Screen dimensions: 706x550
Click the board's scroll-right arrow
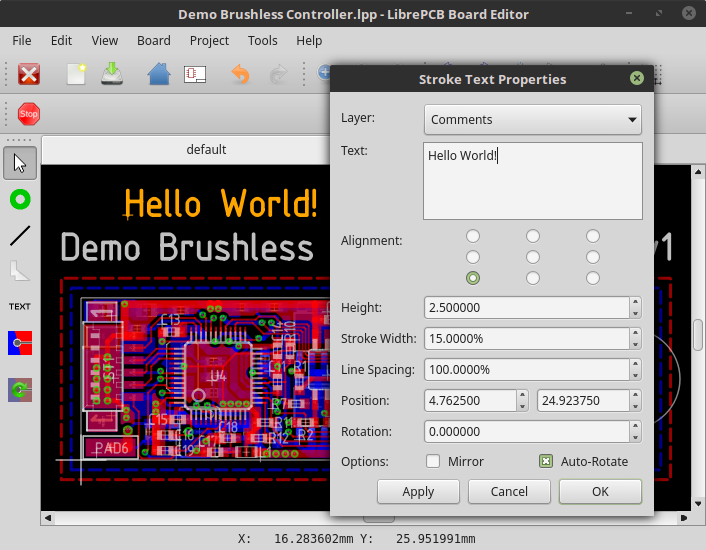coord(684,518)
